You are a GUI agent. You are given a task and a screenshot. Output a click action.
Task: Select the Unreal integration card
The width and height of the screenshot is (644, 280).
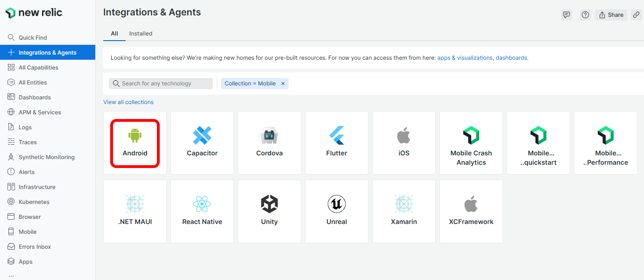click(x=337, y=211)
